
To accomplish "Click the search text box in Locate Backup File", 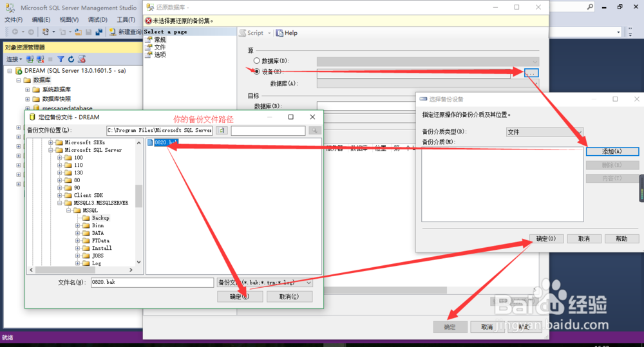I will (x=268, y=131).
